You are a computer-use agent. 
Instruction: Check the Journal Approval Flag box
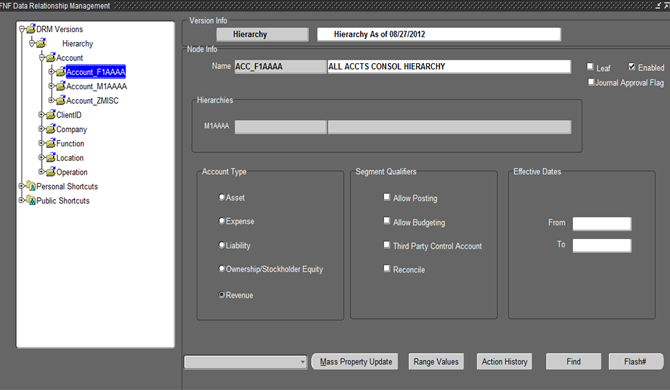pyautogui.click(x=591, y=82)
